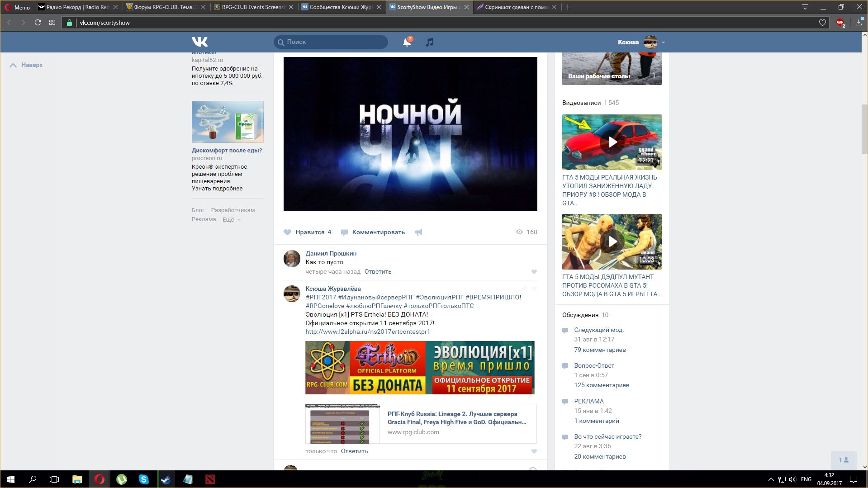Go back to top with Наверх
Screen dimensions: 868x488
[26, 65]
